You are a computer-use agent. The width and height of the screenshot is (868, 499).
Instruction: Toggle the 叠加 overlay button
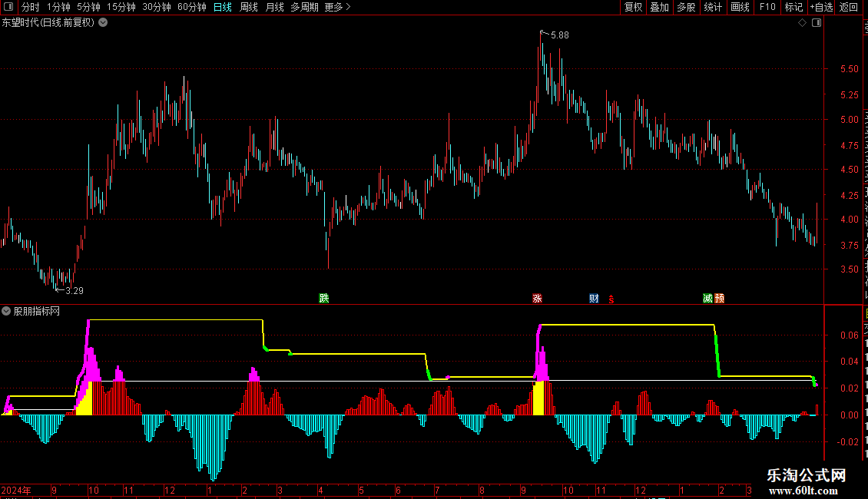[x=659, y=7]
